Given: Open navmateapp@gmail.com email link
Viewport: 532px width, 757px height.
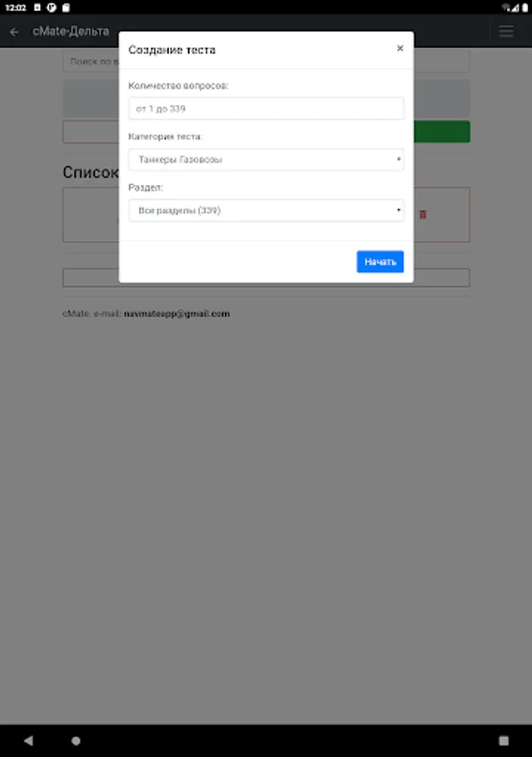Looking at the screenshot, I should pyautogui.click(x=176, y=314).
